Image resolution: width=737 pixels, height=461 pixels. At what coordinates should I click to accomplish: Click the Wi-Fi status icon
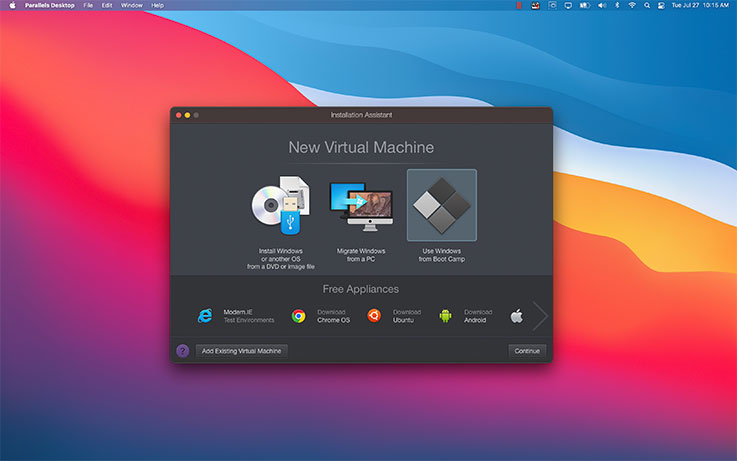[x=632, y=5]
